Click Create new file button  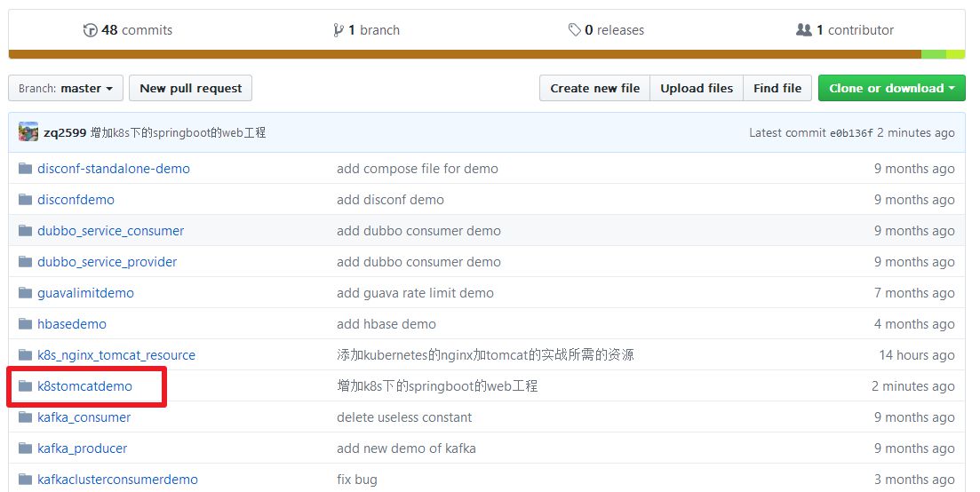click(x=595, y=88)
